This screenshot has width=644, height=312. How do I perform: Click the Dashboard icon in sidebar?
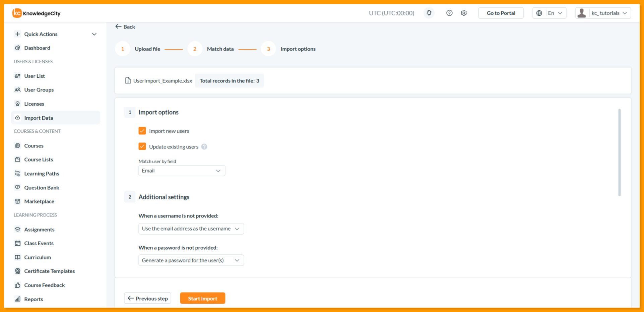(18, 48)
